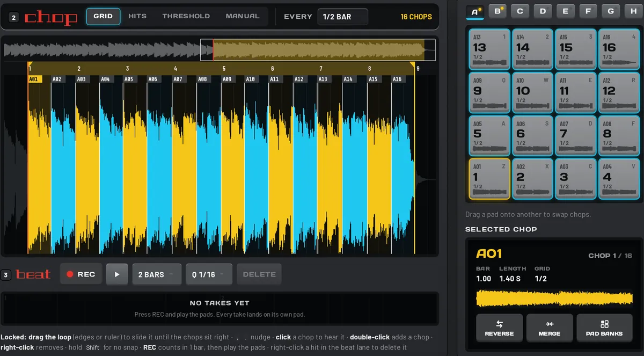Click the BAR value 1.00
Image resolution: width=644 pixels, height=356 pixels.
point(484,279)
